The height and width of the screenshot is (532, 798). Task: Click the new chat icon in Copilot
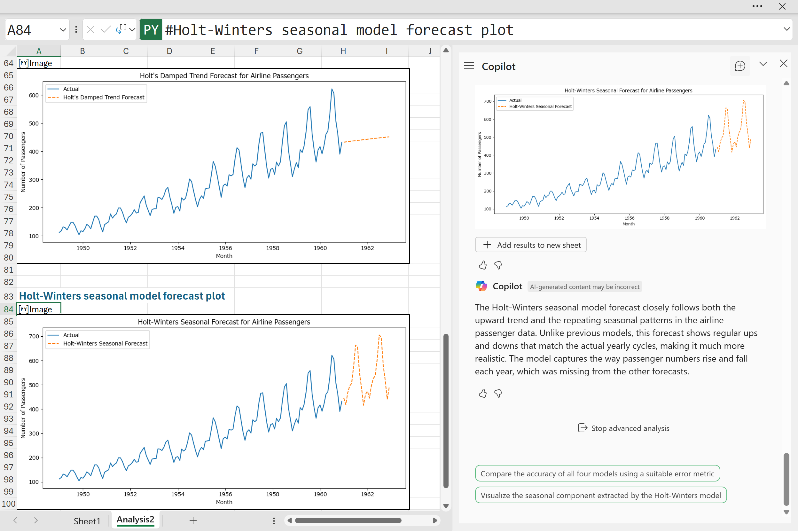coord(739,66)
